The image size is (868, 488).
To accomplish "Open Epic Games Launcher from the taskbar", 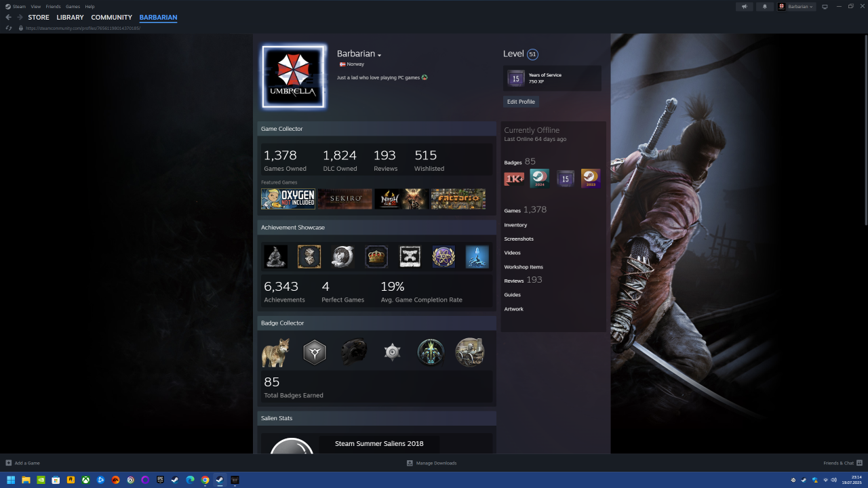I will (x=160, y=480).
